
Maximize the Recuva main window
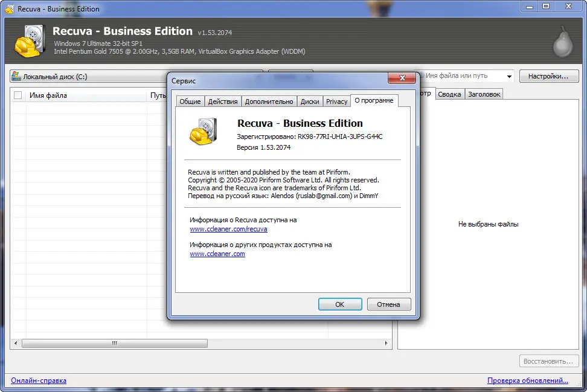coord(546,7)
